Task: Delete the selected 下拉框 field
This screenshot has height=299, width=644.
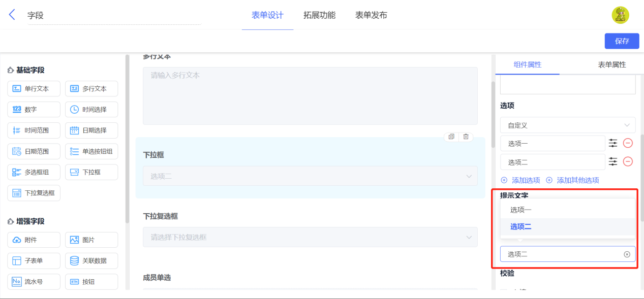Action: pyautogui.click(x=466, y=137)
